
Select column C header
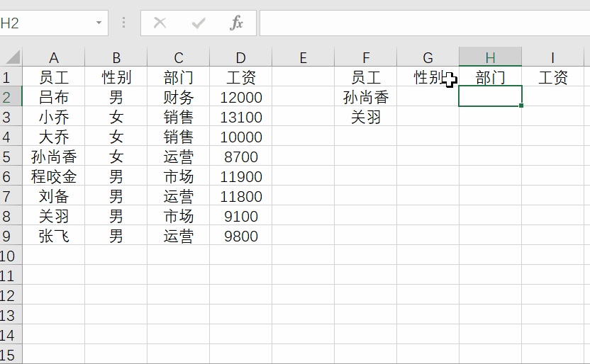click(x=179, y=57)
